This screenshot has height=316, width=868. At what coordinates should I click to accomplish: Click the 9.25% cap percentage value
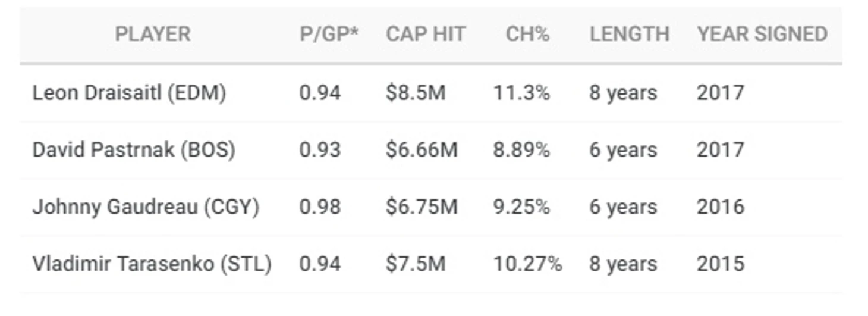pyautogui.click(x=521, y=207)
